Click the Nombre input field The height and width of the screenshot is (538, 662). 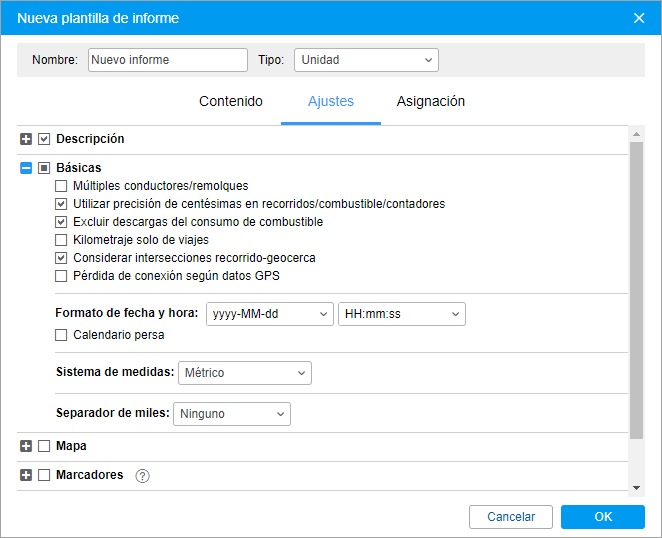point(167,60)
